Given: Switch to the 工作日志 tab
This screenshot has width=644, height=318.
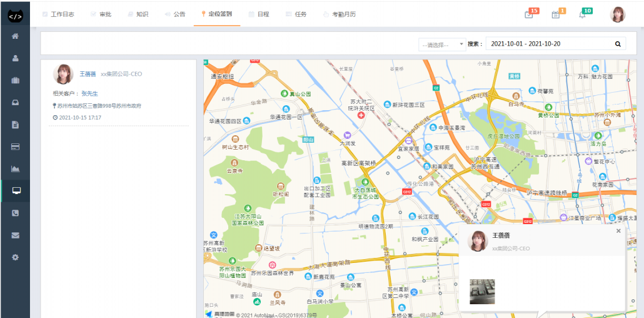Looking at the screenshot, I should (x=58, y=14).
